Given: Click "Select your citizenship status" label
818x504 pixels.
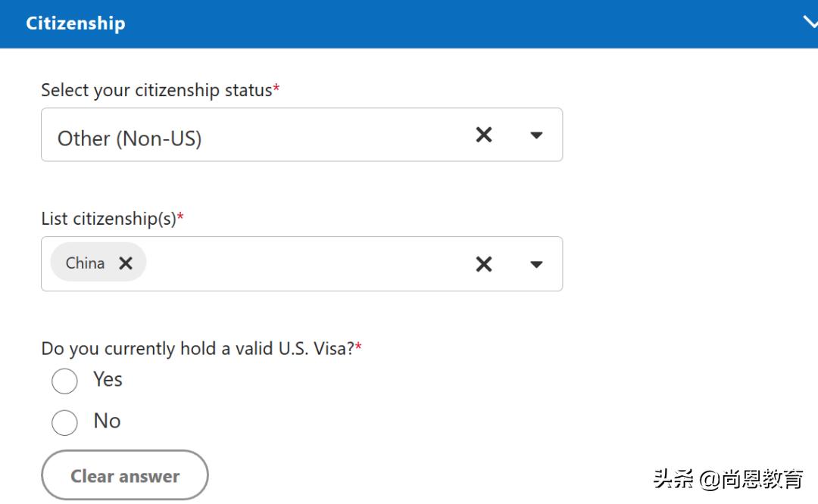Looking at the screenshot, I should (x=157, y=90).
